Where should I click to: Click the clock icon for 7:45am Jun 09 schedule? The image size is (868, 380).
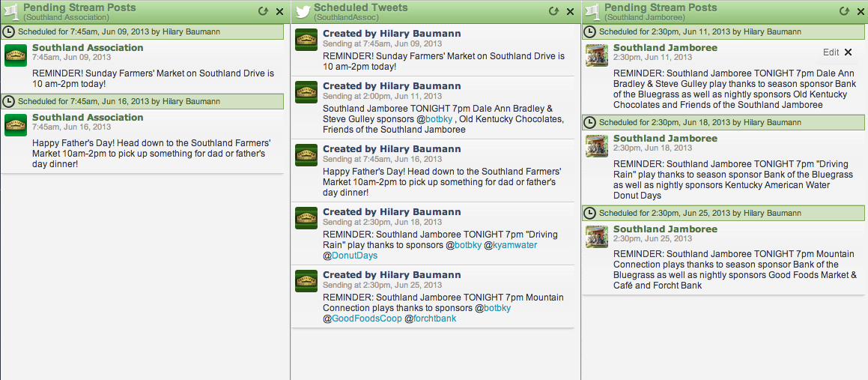[x=10, y=31]
